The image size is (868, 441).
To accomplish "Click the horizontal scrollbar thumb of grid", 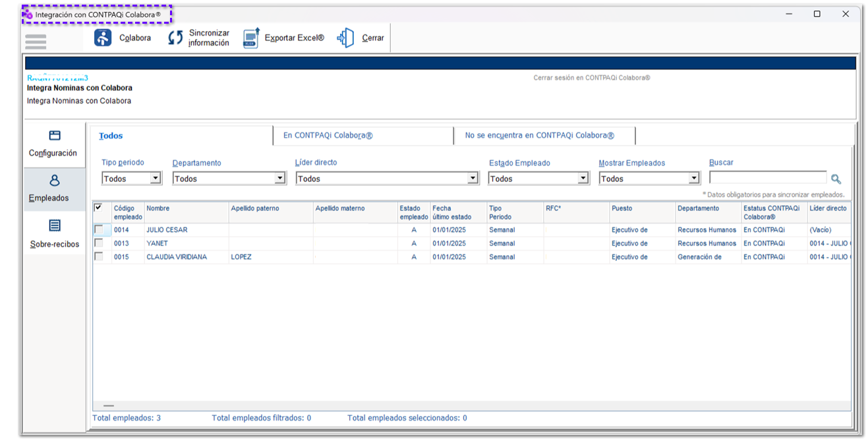I will click(x=109, y=406).
